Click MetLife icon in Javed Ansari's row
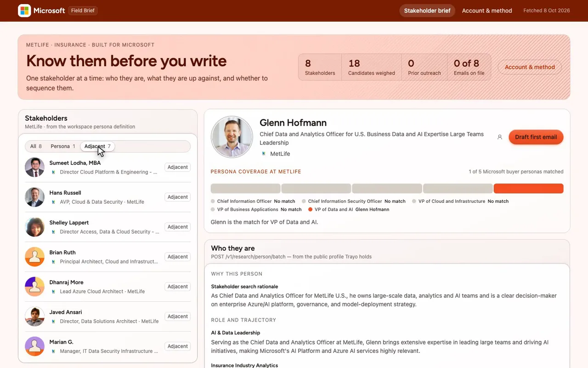 tap(53, 322)
